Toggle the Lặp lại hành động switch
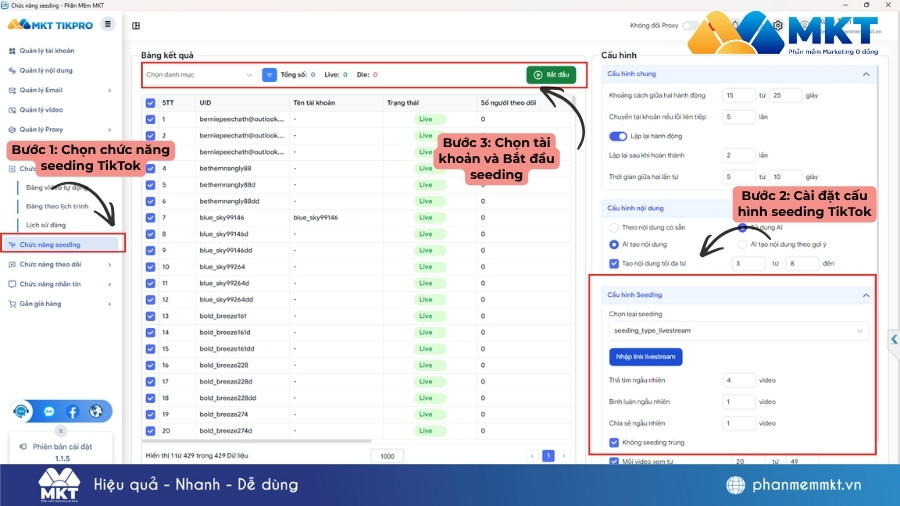This screenshot has width=900, height=506. coord(618,136)
